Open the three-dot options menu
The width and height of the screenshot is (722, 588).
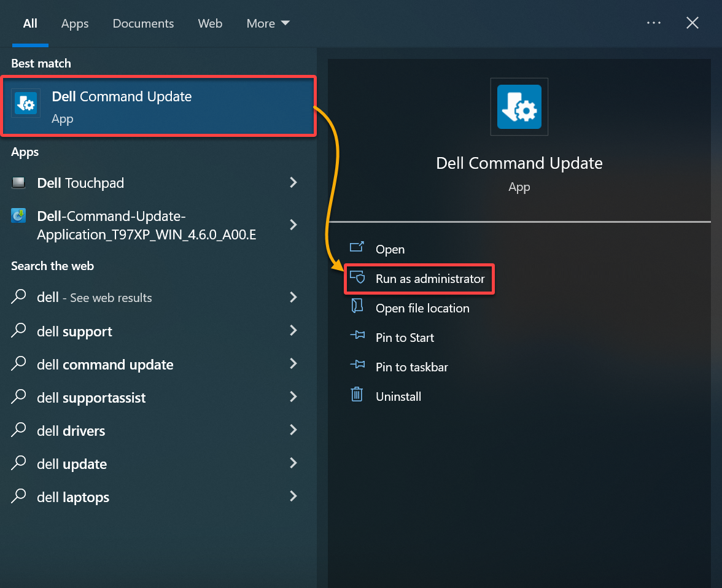(x=653, y=23)
